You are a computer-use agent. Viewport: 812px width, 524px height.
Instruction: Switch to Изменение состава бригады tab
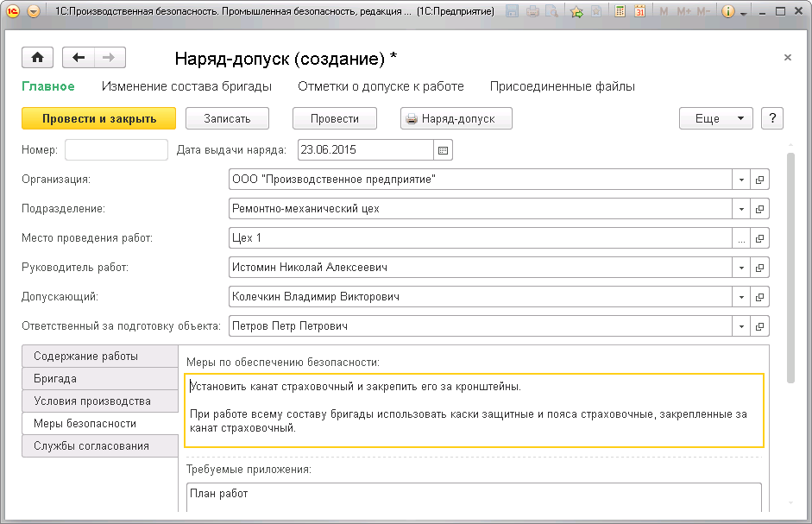tap(186, 86)
